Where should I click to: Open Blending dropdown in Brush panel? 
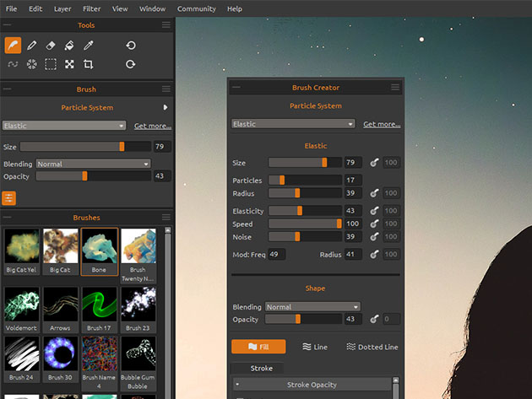pyautogui.click(x=93, y=164)
